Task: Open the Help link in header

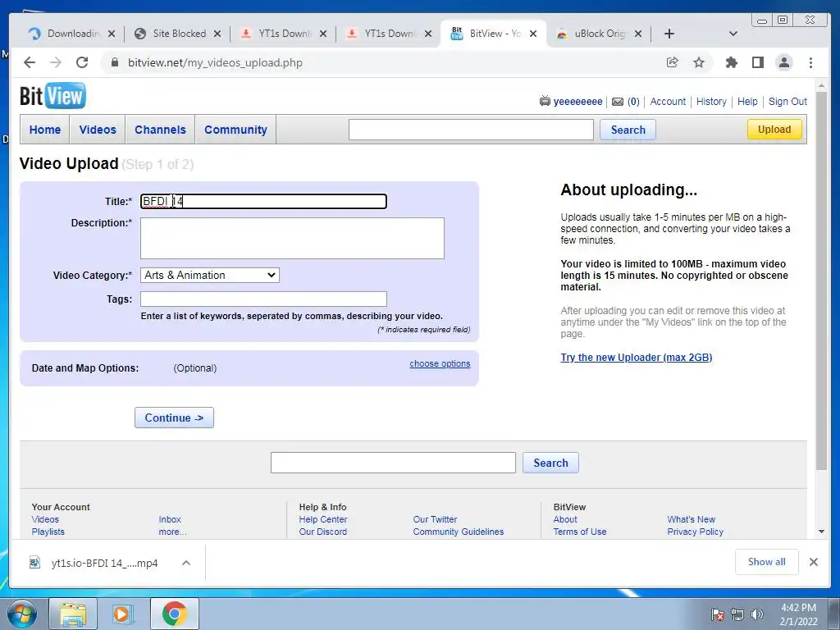Action: tap(747, 101)
